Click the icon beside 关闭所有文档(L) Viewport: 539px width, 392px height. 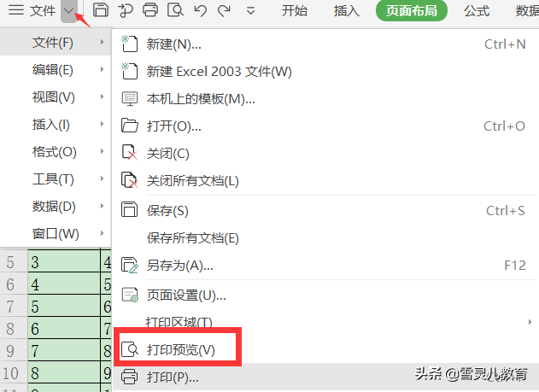coord(130,180)
